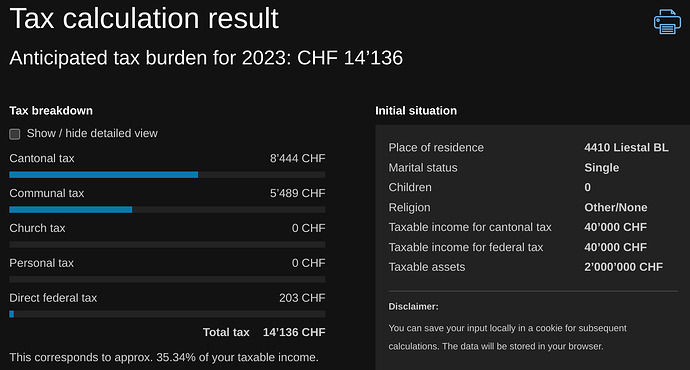Screen dimensions: 690x370
Task: Click the 8'444 CHF cantonal tax amount
Action: [297, 158]
